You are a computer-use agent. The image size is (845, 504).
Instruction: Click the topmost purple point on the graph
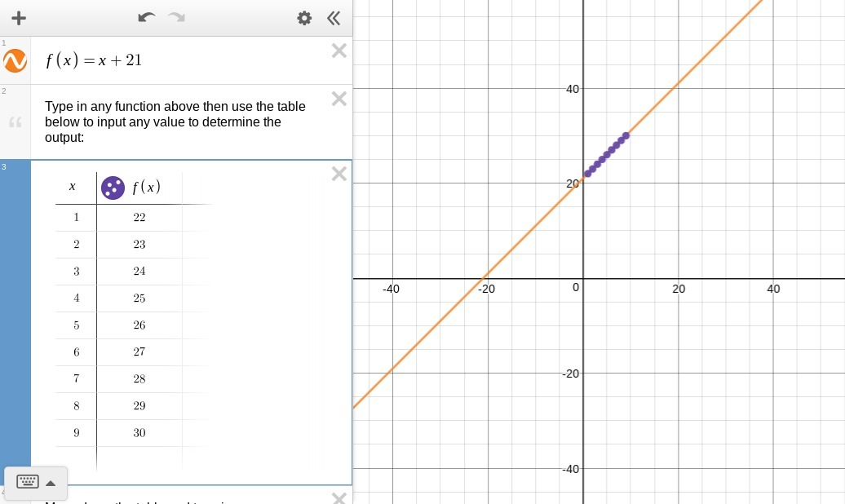626,136
